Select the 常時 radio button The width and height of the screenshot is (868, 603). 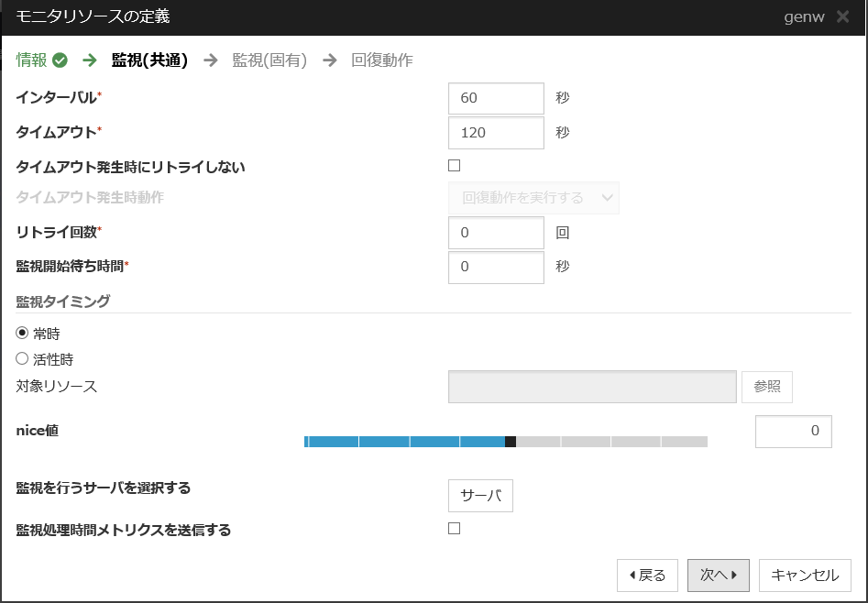23,334
